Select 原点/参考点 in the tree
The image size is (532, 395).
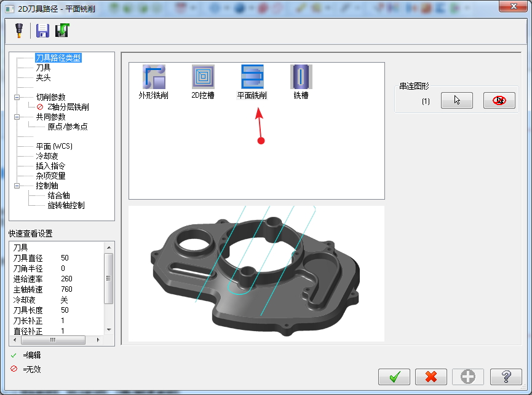point(68,127)
